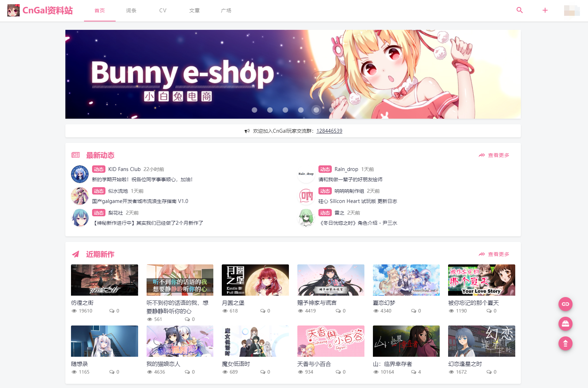This screenshot has width=588, height=388.
Task: Open the Bunny e-shop banner
Action: pyautogui.click(x=293, y=74)
